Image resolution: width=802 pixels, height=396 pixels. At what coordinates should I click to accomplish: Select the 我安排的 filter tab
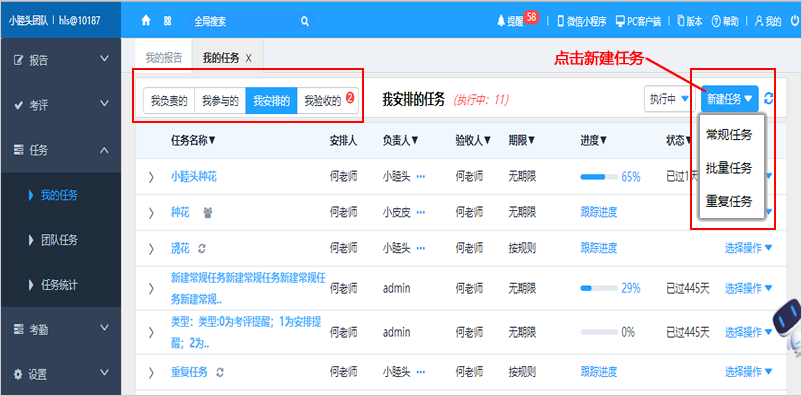(x=271, y=100)
